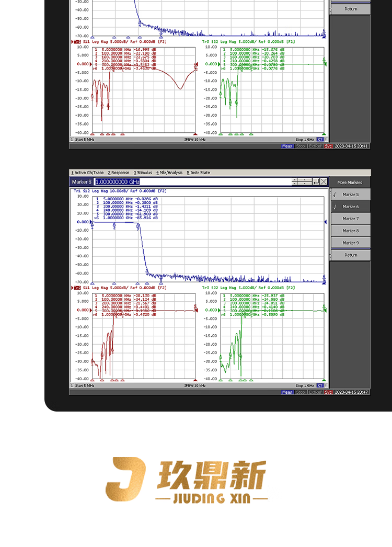This screenshot has width=392, height=547.
Task: Click the Marker 6 frequency entry field
Action: point(192,181)
